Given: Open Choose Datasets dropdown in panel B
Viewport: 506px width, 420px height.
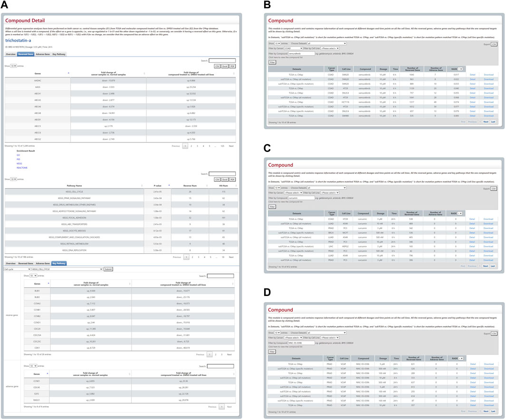Looking at the screenshot, I should (x=327, y=43).
